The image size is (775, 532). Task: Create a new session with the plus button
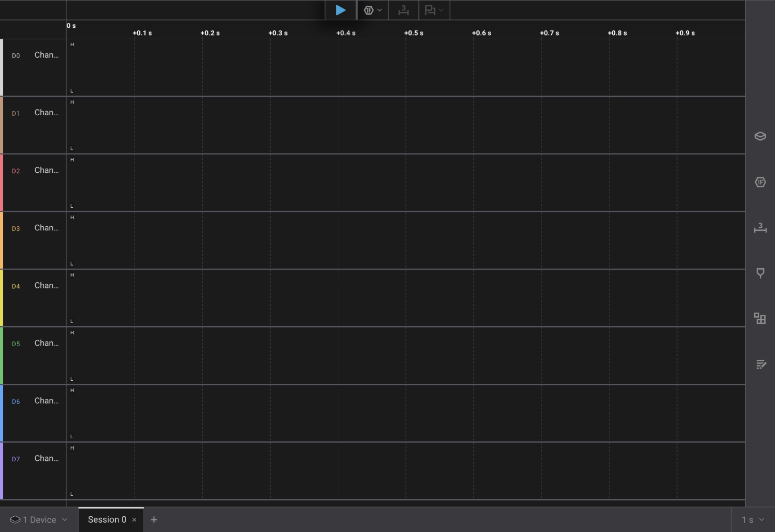coord(153,519)
